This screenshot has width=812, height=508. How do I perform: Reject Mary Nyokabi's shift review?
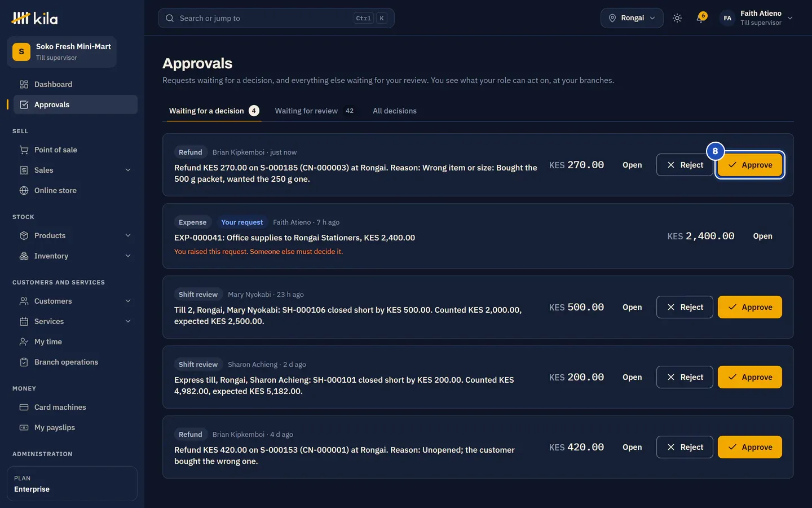click(685, 307)
